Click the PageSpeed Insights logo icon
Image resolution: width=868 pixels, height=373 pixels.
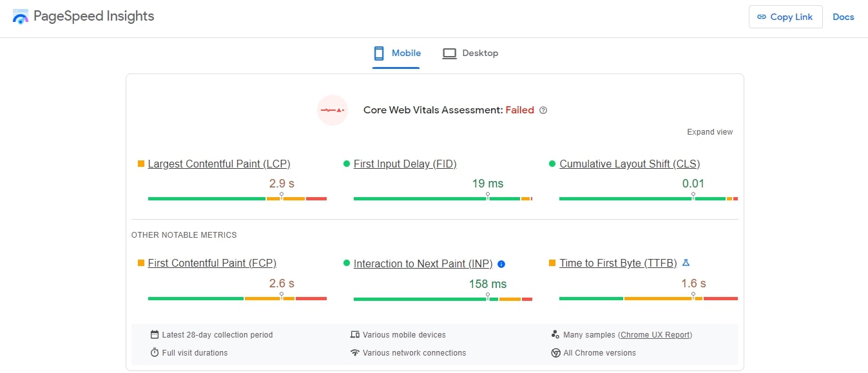21,17
